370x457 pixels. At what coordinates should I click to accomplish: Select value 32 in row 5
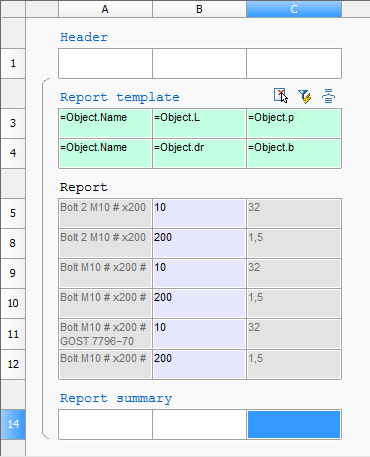coord(294,213)
